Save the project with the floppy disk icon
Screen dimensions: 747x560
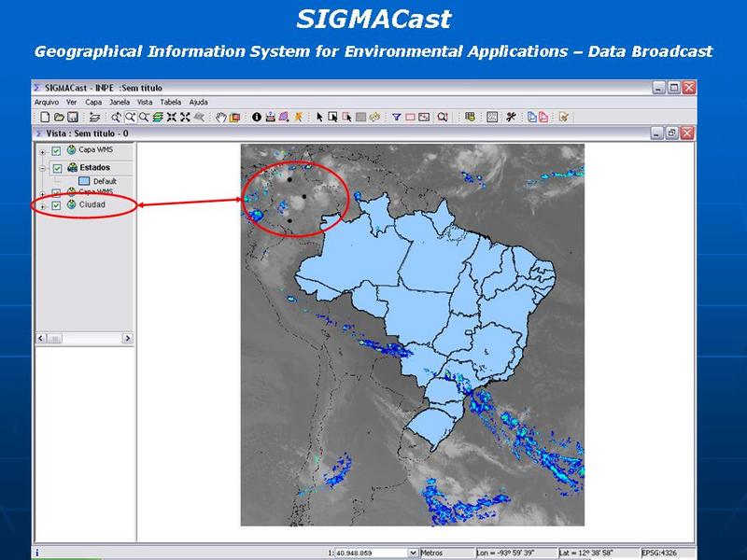pos(73,118)
